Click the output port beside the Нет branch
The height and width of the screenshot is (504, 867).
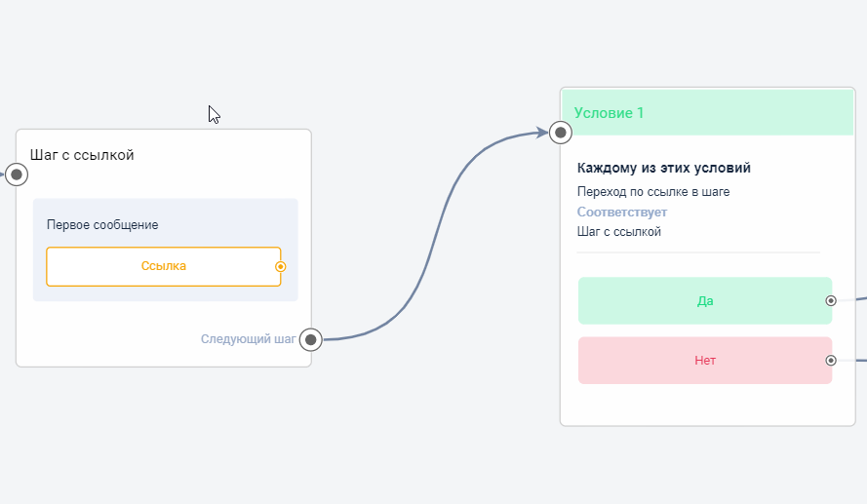(830, 360)
